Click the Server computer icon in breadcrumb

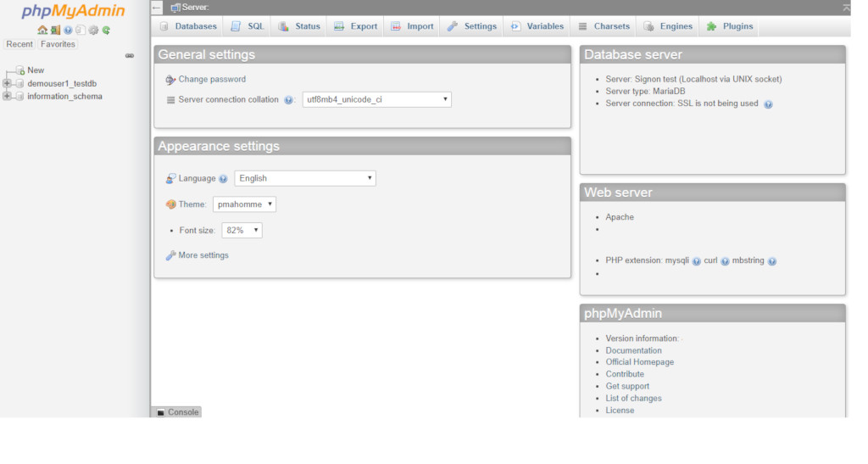click(x=175, y=8)
